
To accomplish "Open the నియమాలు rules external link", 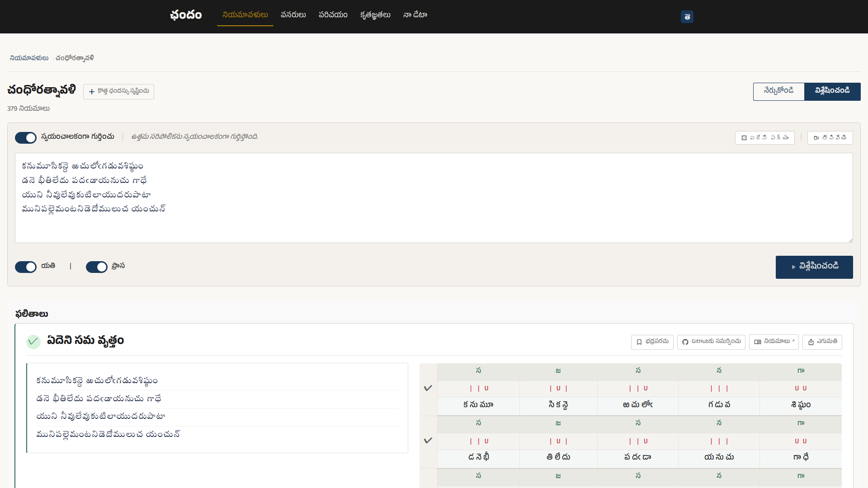I will click(774, 342).
